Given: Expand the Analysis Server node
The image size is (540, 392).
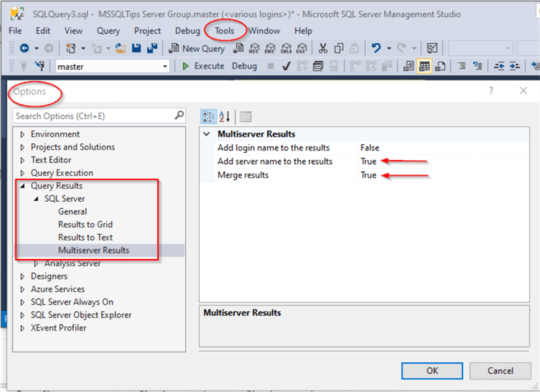Looking at the screenshot, I should 36,263.
